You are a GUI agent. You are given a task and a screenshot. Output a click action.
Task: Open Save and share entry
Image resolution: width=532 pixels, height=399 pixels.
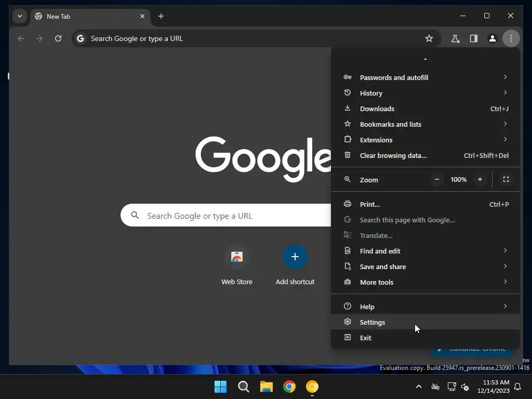425,267
